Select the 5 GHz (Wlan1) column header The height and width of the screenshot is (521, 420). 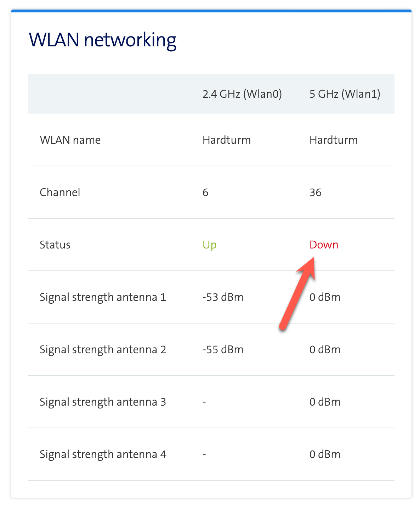pos(345,94)
